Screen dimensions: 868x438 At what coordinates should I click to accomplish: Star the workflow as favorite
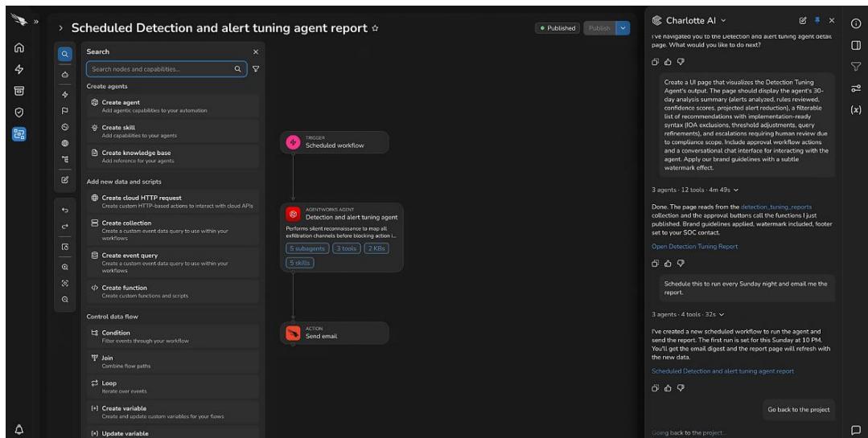(x=376, y=28)
